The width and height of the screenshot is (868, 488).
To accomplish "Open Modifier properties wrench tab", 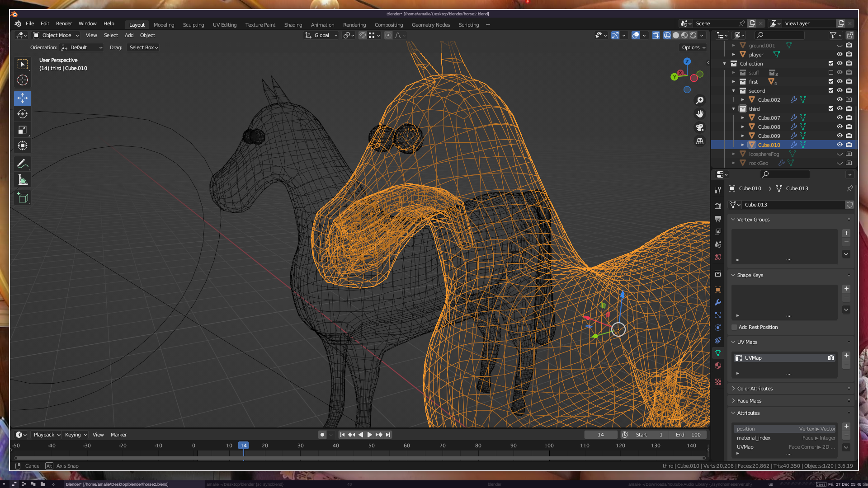I will click(718, 302).
